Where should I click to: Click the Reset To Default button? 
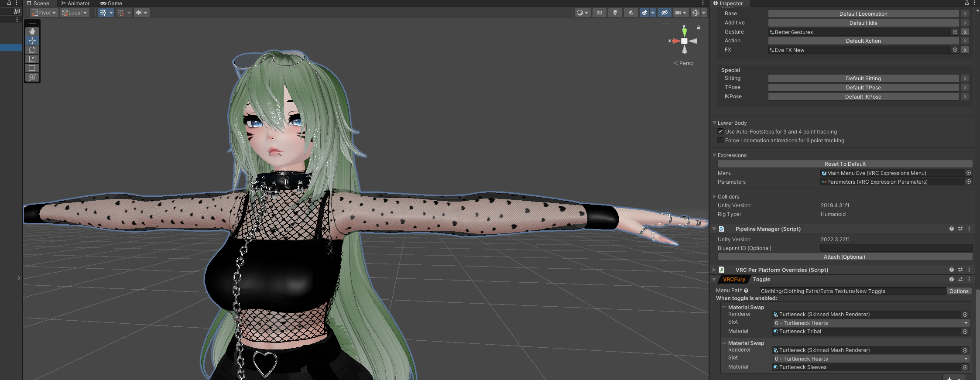tap(845, 164)
